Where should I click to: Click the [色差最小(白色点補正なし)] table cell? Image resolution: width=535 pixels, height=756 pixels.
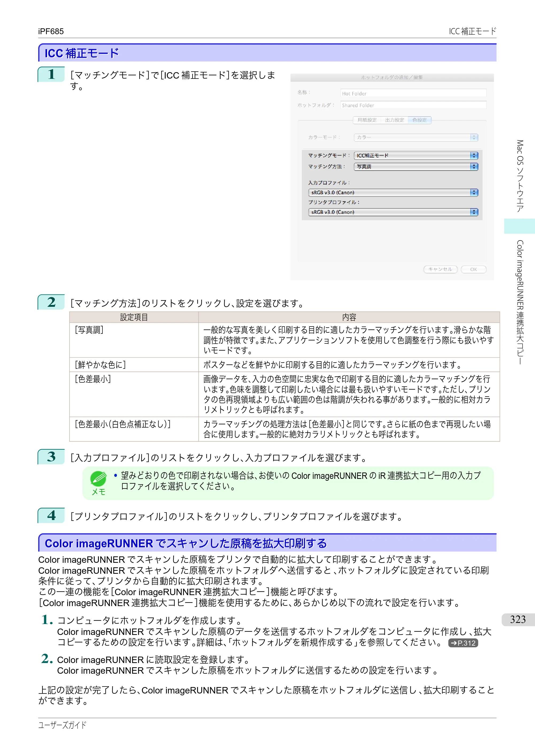tap(134, 429)
